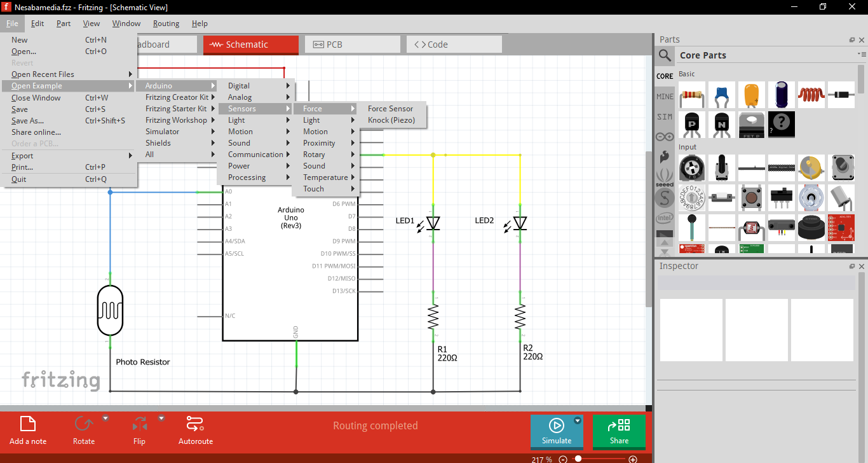Choose Knock (Piezo) from the submenu
Viewport: 868px width, 463px height.
point(391,120)
